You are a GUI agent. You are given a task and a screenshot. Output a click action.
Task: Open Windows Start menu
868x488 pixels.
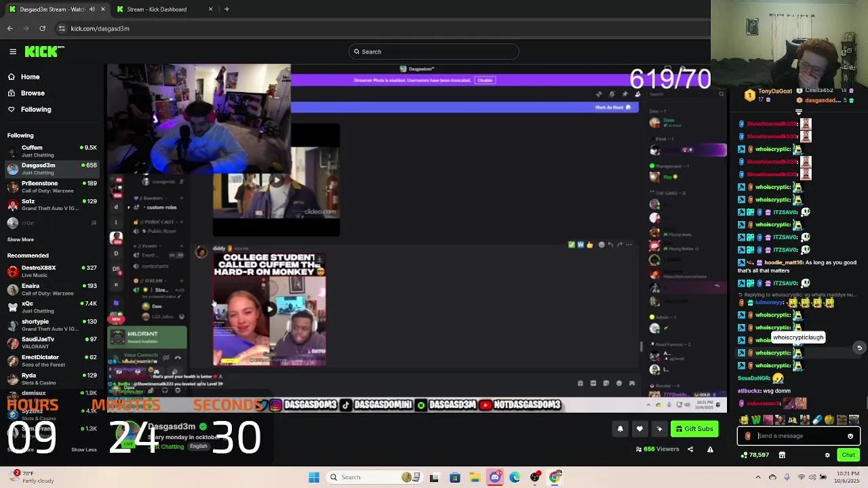point(313,477)
